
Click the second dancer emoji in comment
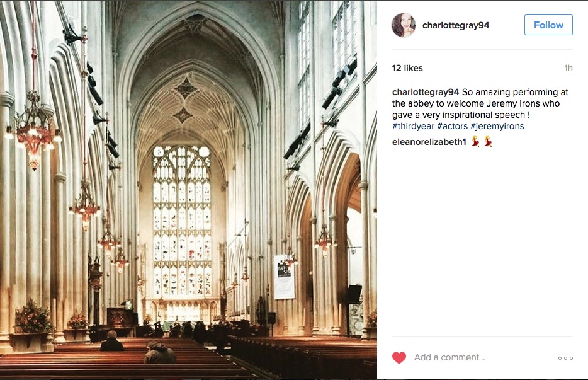coord(488,142)
